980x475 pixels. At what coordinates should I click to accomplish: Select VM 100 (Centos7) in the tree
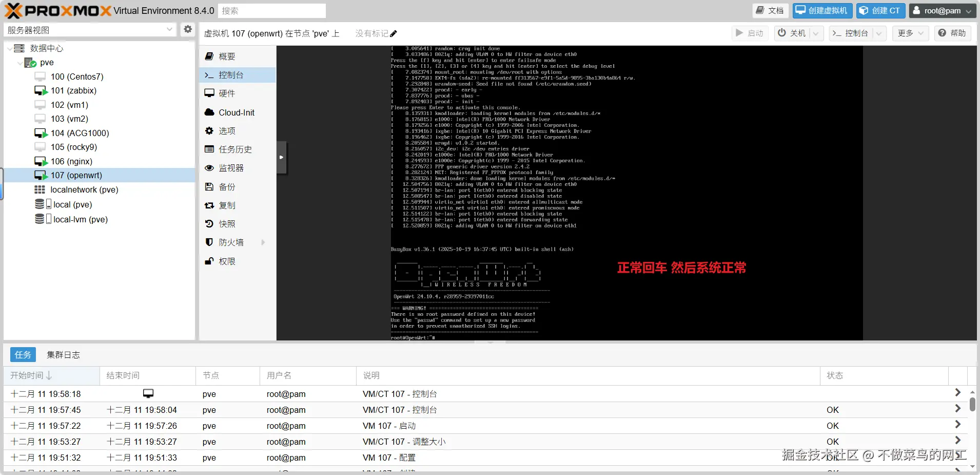tap(77, 77)
